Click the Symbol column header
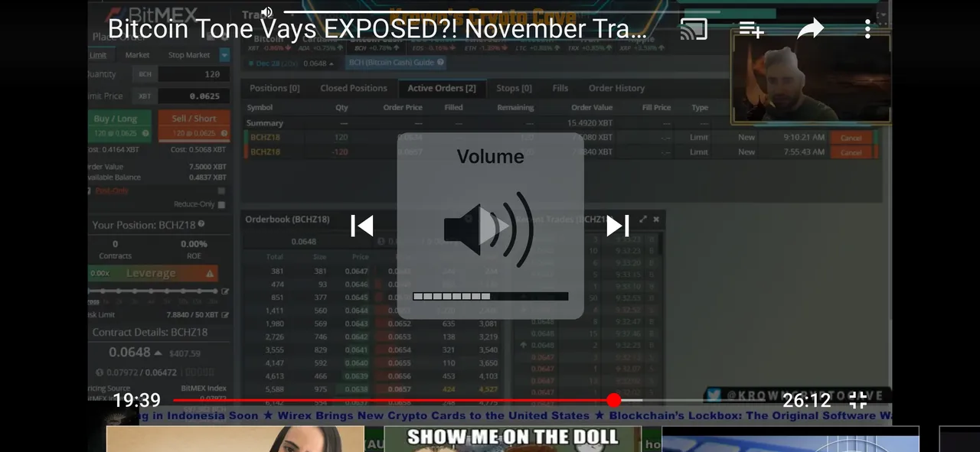980x452 pixels. point(260,108)
